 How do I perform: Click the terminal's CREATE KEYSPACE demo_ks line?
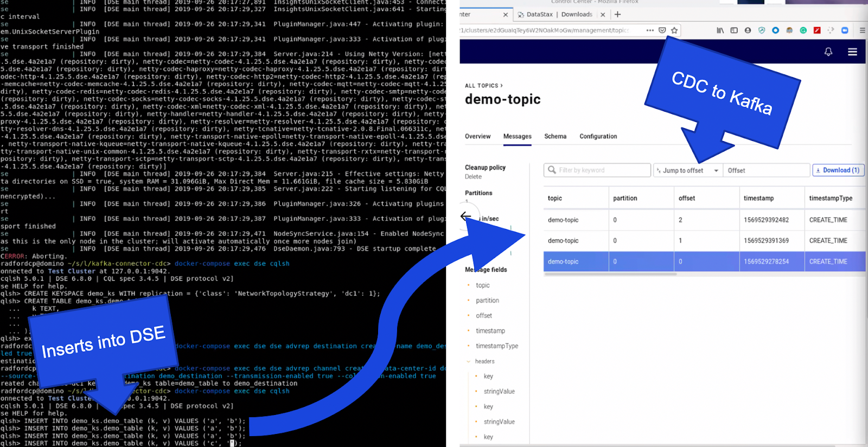point(190,293)
